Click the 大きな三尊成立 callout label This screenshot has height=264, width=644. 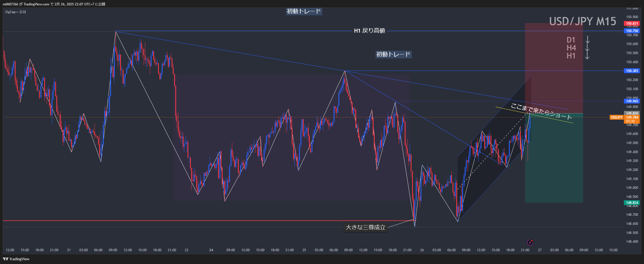point(365,227)
